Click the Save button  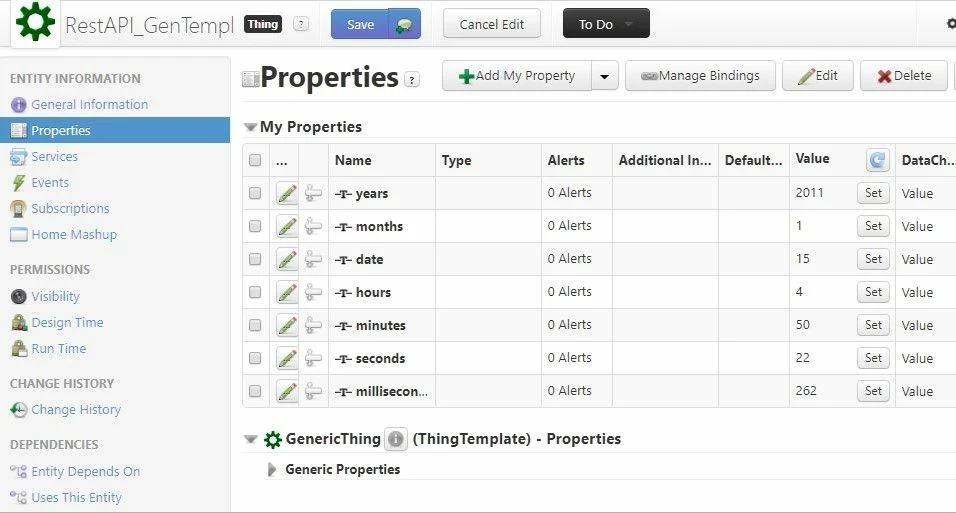pos(360,24)
